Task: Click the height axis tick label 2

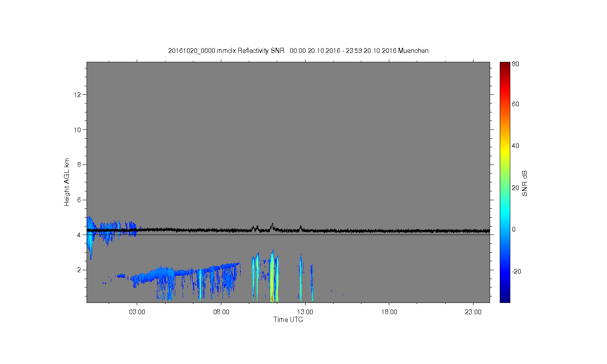Action: tap(79, 270)
